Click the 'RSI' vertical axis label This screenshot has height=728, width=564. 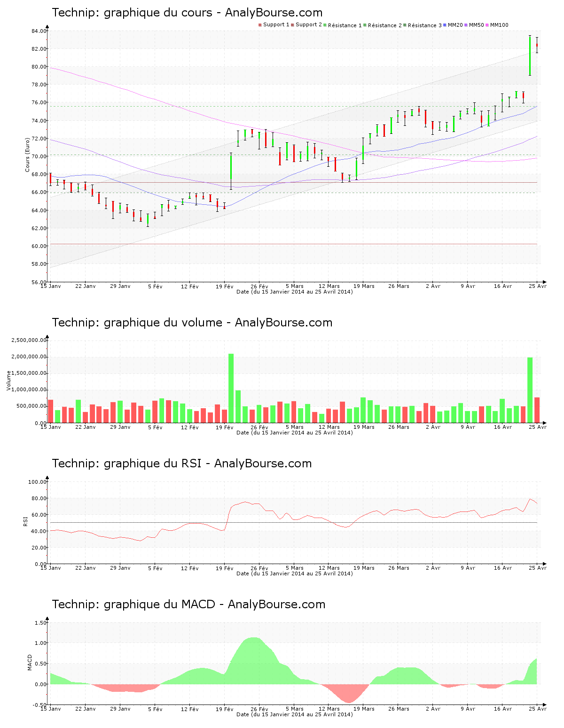[x=25, y=521]
